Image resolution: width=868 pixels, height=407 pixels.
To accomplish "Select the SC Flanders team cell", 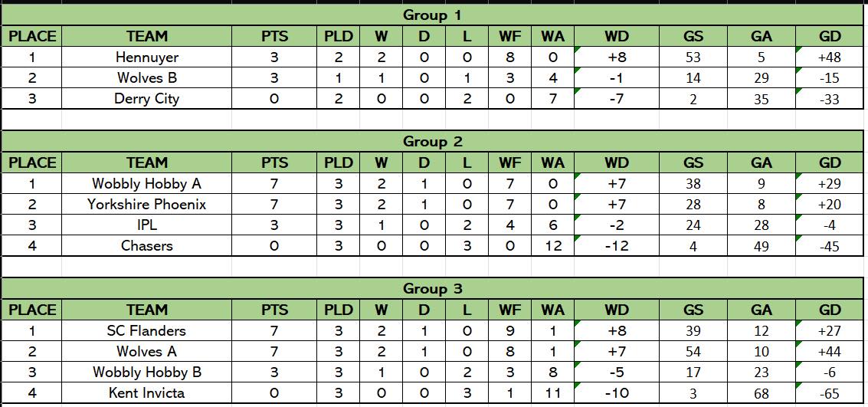I will coord(147,331).
